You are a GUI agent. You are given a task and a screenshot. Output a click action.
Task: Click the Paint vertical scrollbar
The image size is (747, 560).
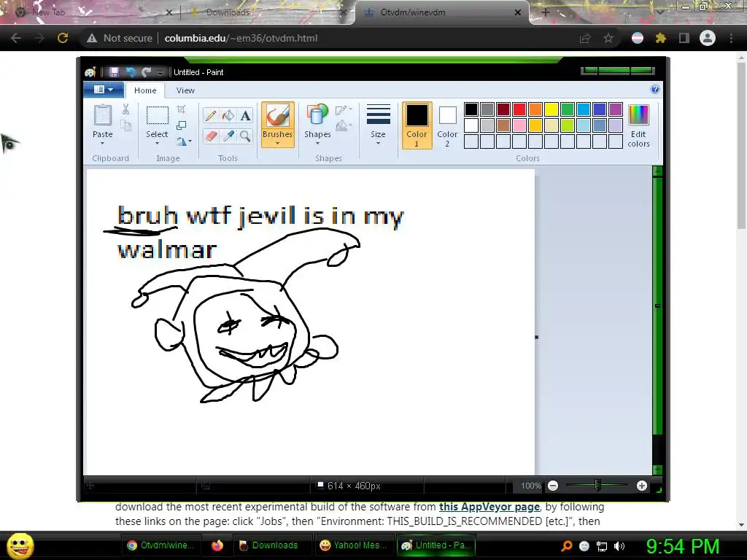tap(657, 320)
